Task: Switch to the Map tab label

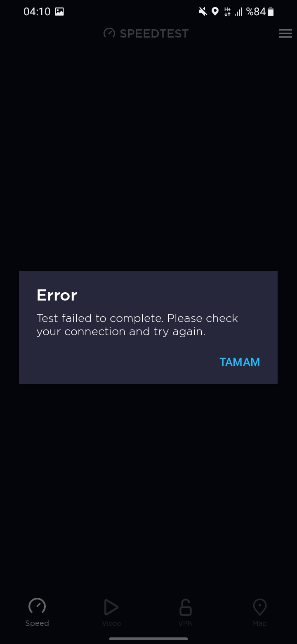Action: click(259, 623)
